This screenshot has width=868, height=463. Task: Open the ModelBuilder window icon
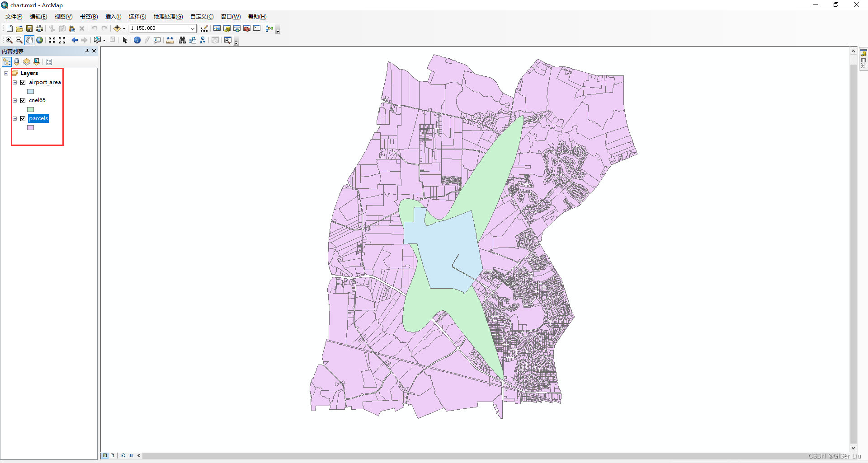tap(269, 28)
